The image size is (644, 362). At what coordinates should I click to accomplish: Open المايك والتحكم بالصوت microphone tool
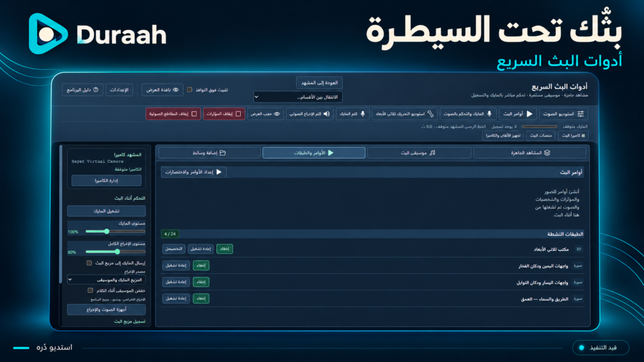coord(468,114)
